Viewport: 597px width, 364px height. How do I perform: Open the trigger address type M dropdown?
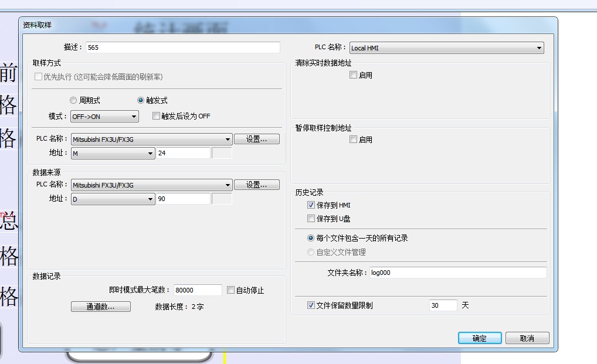coord(113,154)
